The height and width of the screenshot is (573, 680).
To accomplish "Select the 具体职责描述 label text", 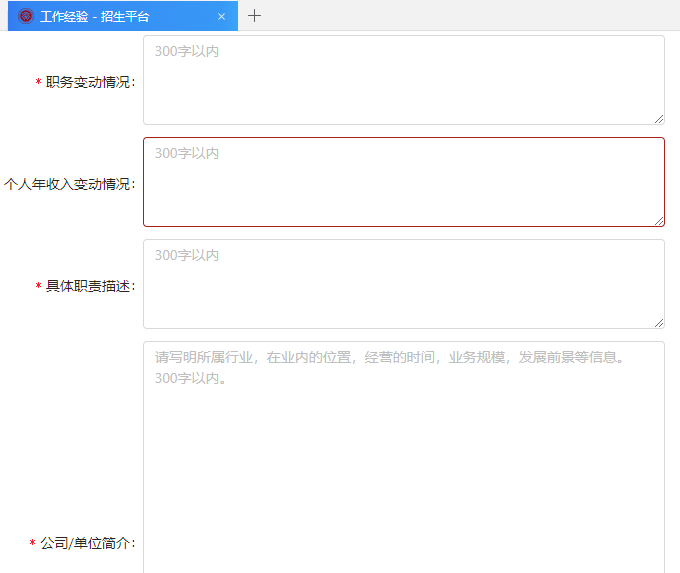I will coord(89,286).
